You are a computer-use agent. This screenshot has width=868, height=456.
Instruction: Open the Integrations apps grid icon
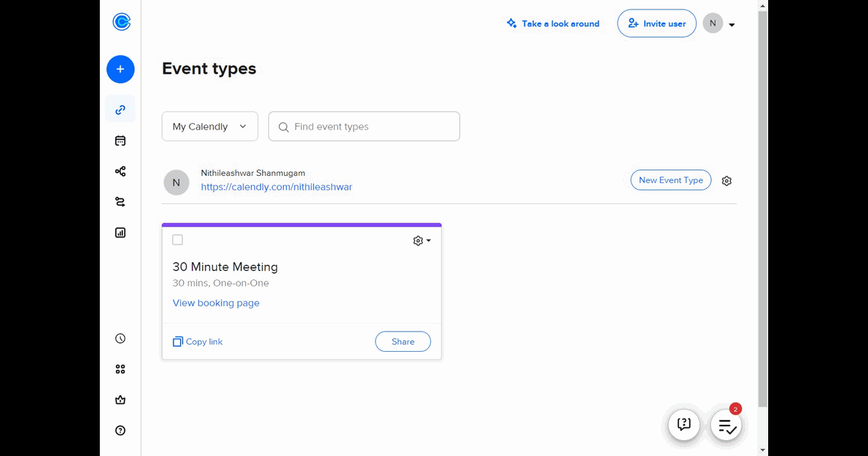(x=120, y=369)
